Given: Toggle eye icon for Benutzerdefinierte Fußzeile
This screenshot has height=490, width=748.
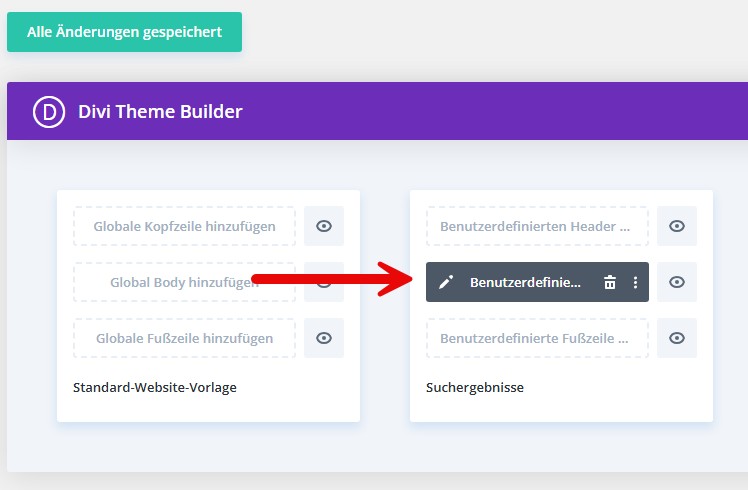Looking at the screenshot, I should 677,338.
